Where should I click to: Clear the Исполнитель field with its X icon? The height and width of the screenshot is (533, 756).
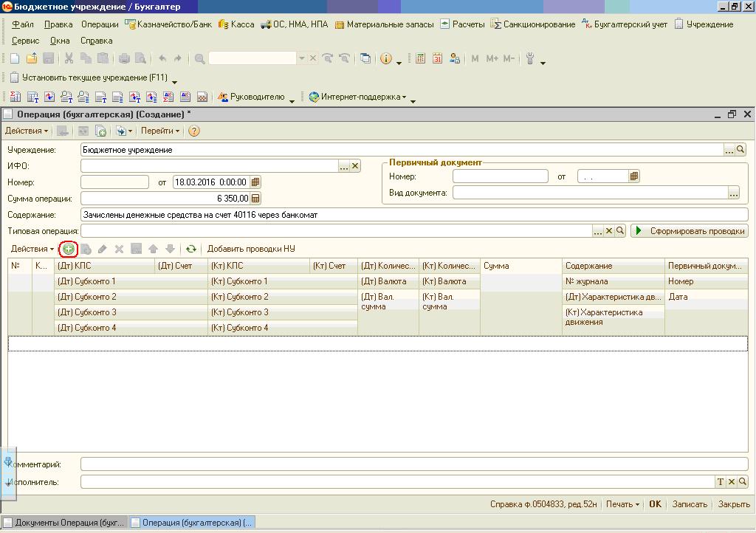coord(732,481)
